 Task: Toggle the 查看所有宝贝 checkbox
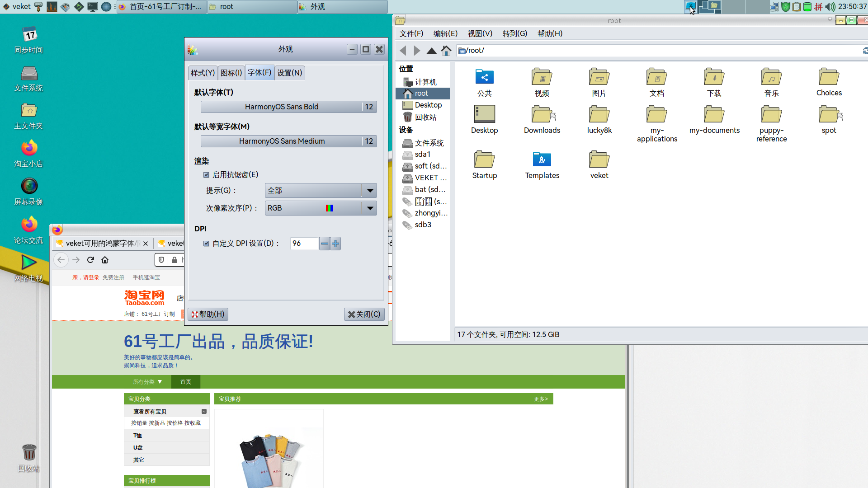204,411
